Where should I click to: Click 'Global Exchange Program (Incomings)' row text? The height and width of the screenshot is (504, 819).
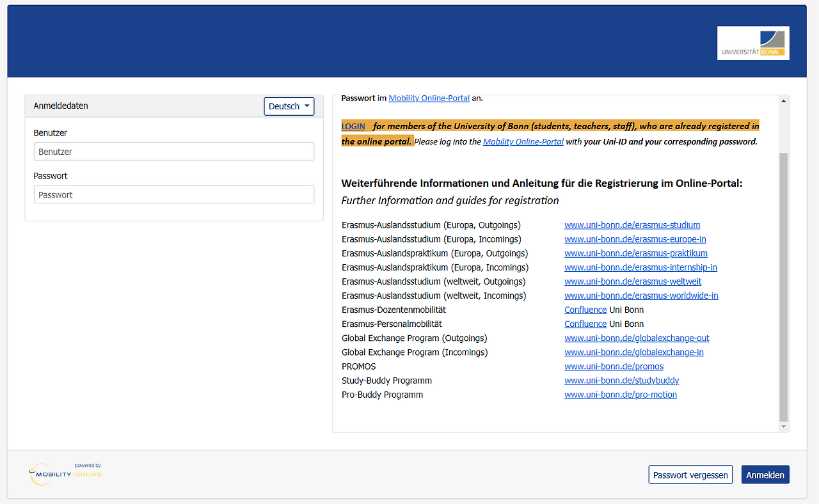point(415,352)
